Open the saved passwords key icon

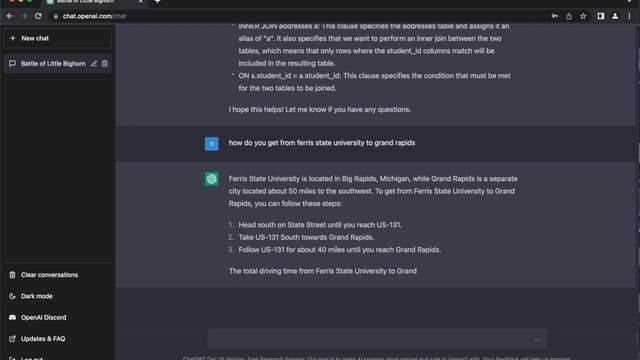tap(555, 16)
